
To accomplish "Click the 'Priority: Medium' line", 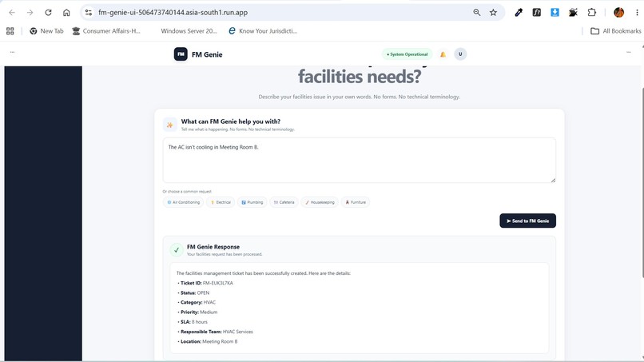I will [x=199, y=312].
